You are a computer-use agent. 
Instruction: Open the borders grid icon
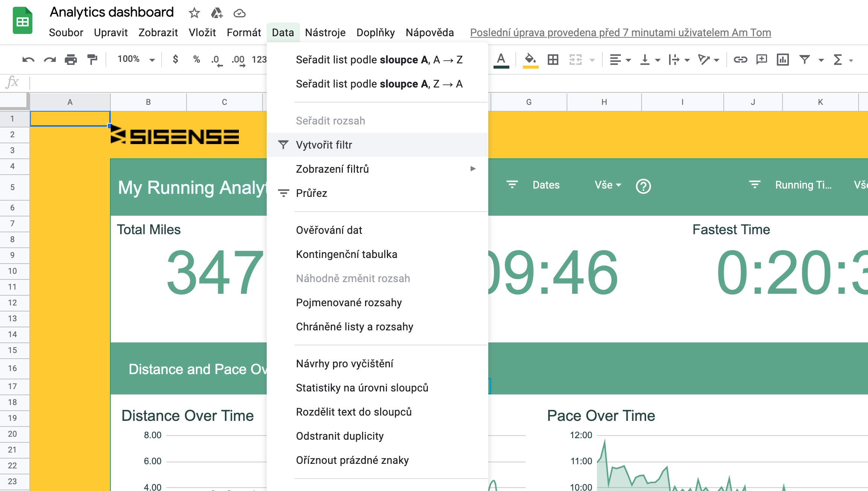[x=553, y=60]
